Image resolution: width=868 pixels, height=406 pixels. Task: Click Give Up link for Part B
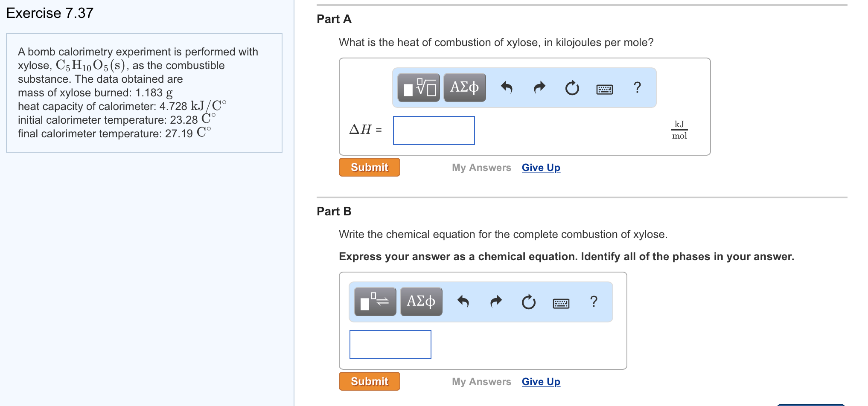click(541, 382)
